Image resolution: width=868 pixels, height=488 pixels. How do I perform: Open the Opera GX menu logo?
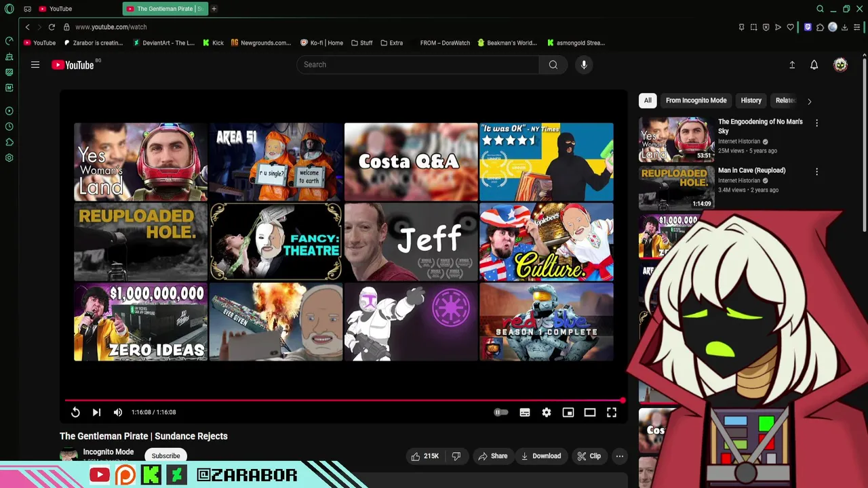9,9
